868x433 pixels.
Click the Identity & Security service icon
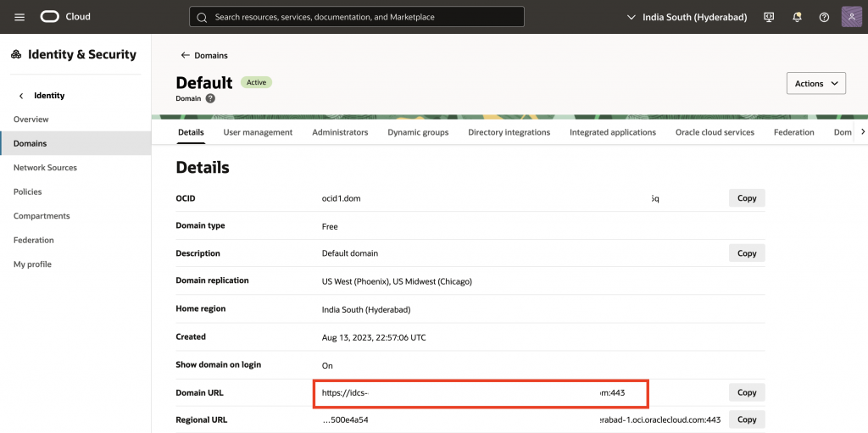[16, 54]
